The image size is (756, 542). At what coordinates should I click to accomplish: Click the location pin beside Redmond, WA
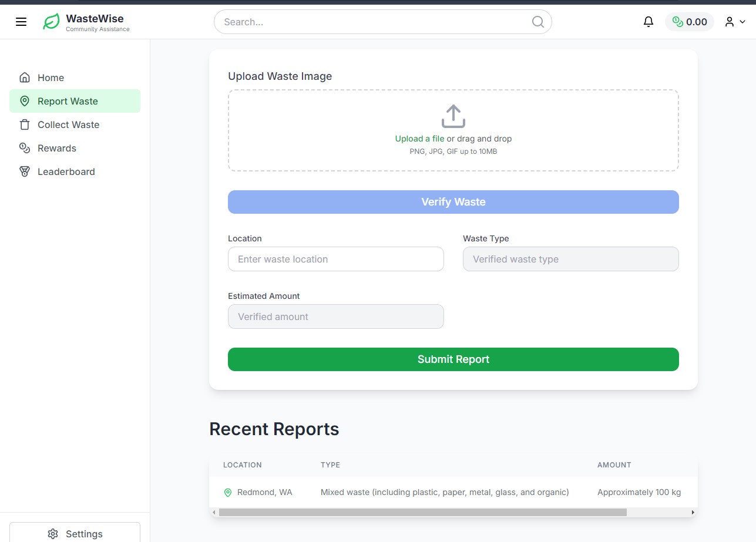[228, 492]
